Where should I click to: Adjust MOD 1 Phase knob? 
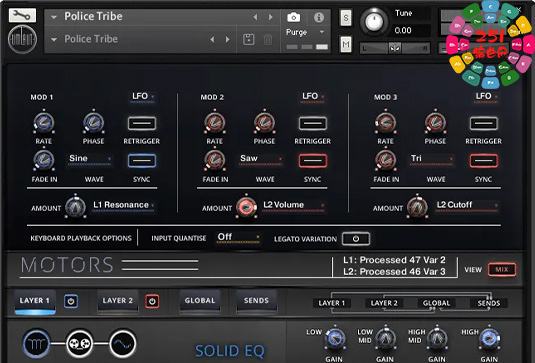pos(93,122)
